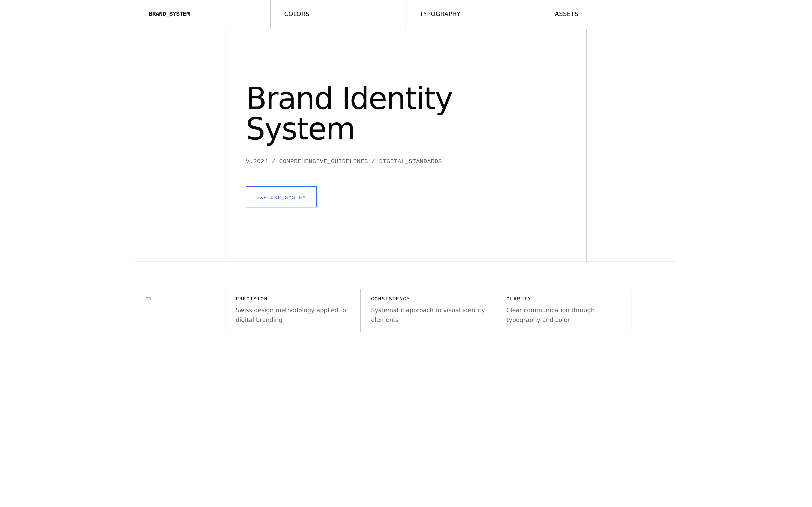The height and width of the screenshot is (507, 812).
Task: Click the CONSISTENCY card title
Action: [x=390, y=299]
